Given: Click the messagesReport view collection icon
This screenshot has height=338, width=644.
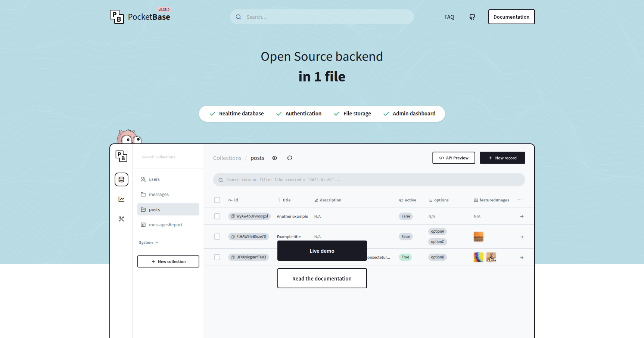Looking at the screenshot, I should [144, 224].
